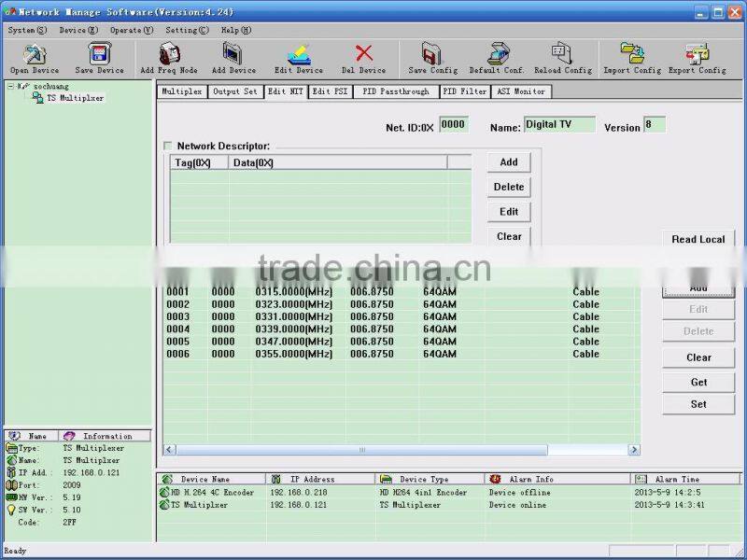Click the Device offline alarm text
This screenshot has width=747, height=560.
(x=519, y=493)
